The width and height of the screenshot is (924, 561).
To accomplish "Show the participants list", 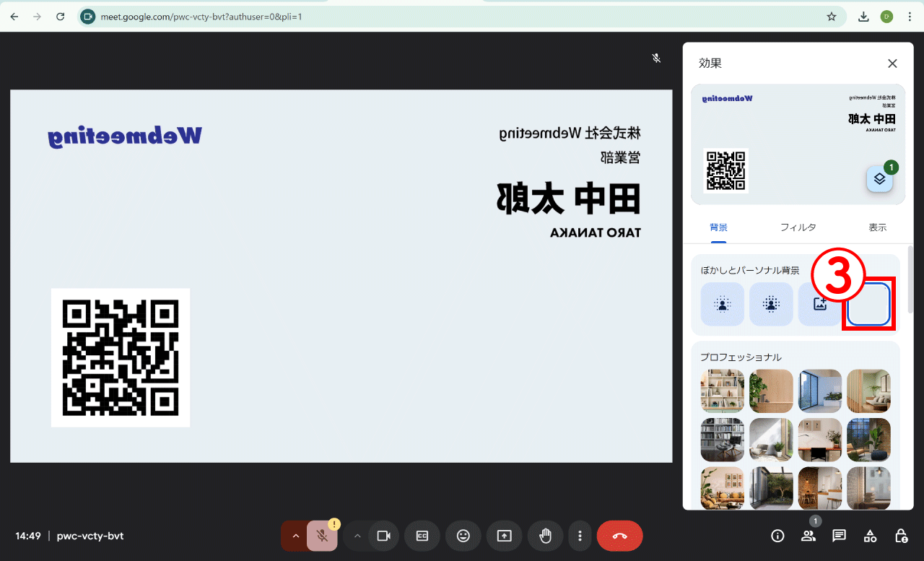I will [808, 536].
